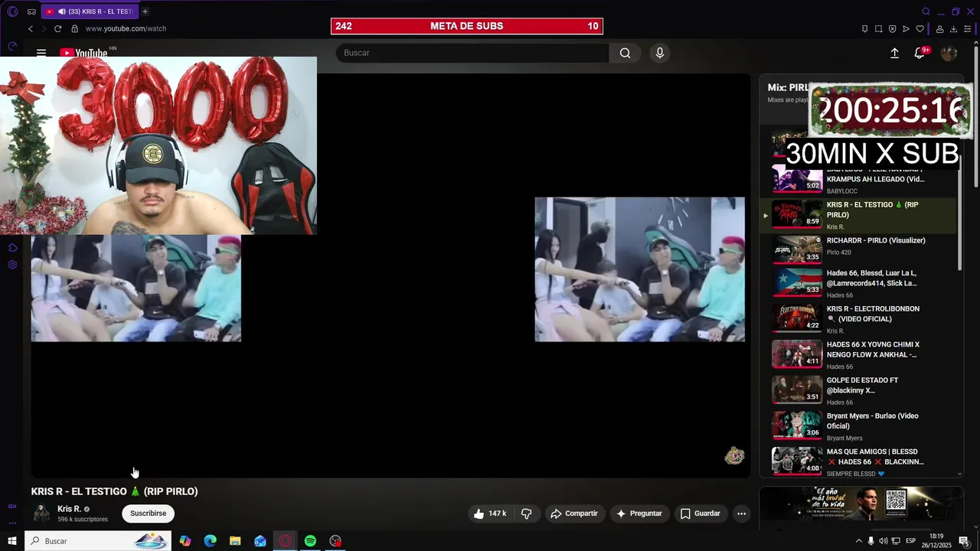
Task: Open the Kris R. channel avatar
Action: 41,514
